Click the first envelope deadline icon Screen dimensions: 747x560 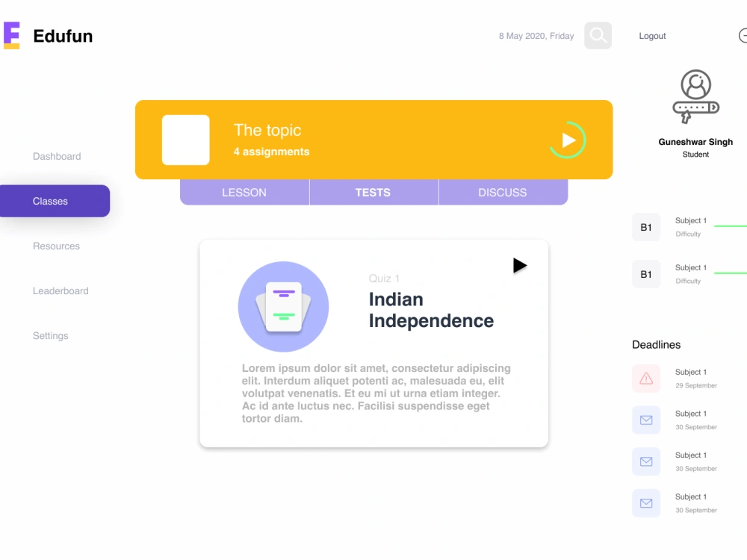(x=646, y=420)
